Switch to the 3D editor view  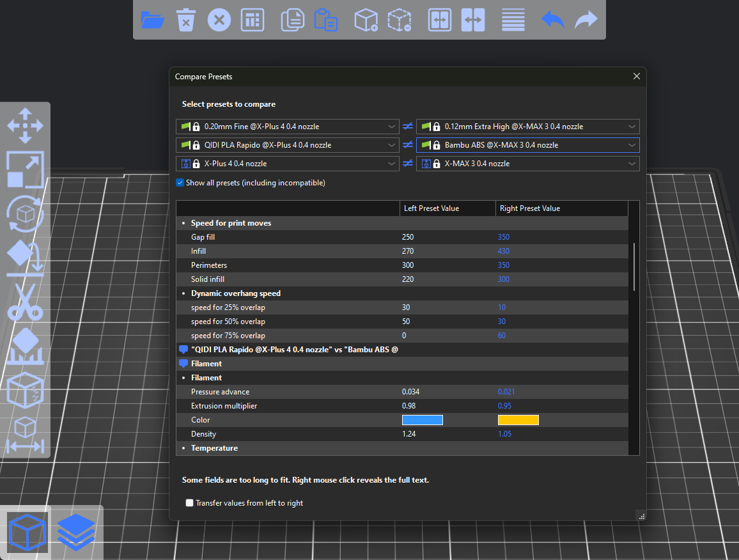pos(27,532)
